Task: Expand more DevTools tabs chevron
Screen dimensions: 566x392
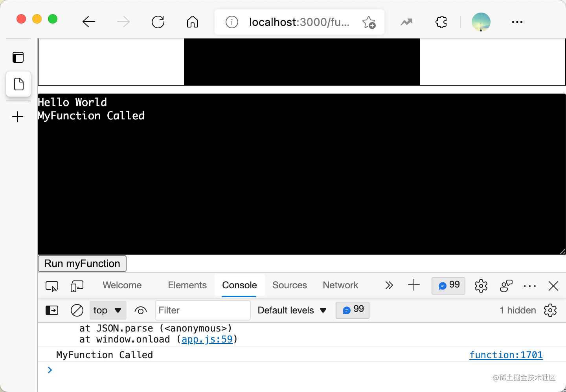Action: click(389, 285)
